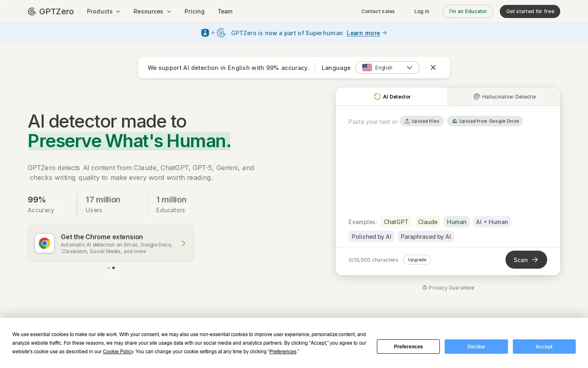This screenshot has width=588, height=368.
Task: Click the "17 million" Users statistic
Action: 103,204
